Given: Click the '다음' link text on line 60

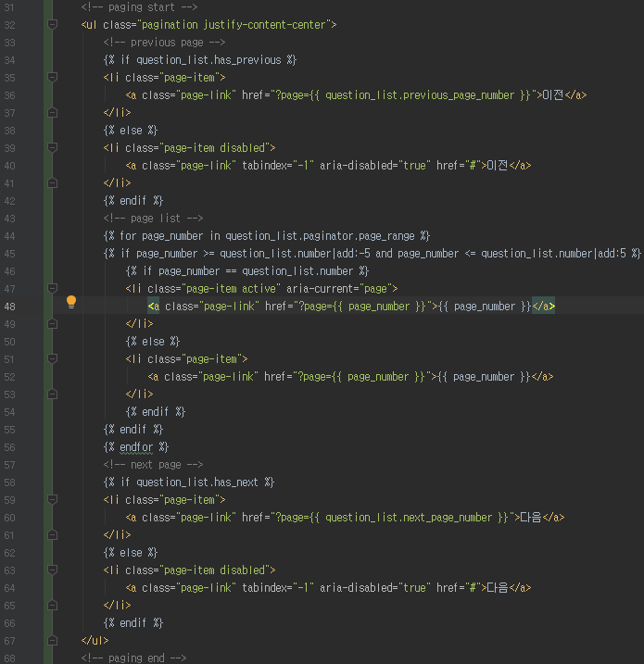Looking at the screenshot, I should pyautogui.click(x=531, y=518).
